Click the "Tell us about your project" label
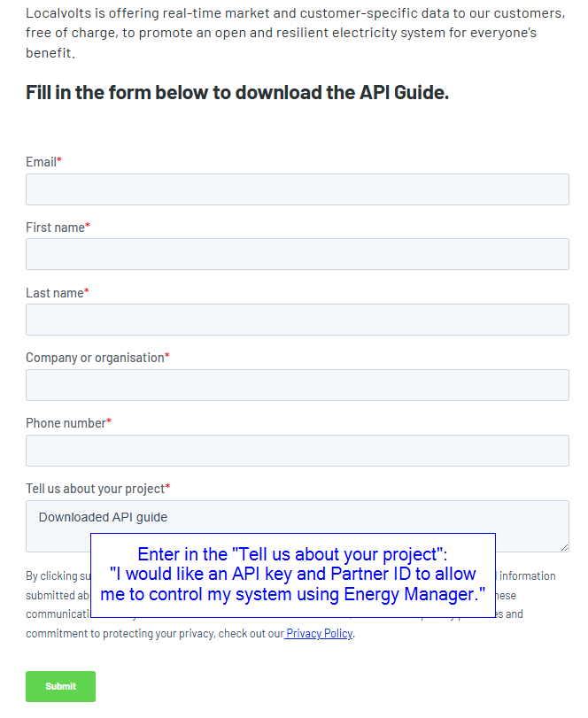Image resolution: width=588 pixels, height=718 pixels. click(x=95, y=489)
